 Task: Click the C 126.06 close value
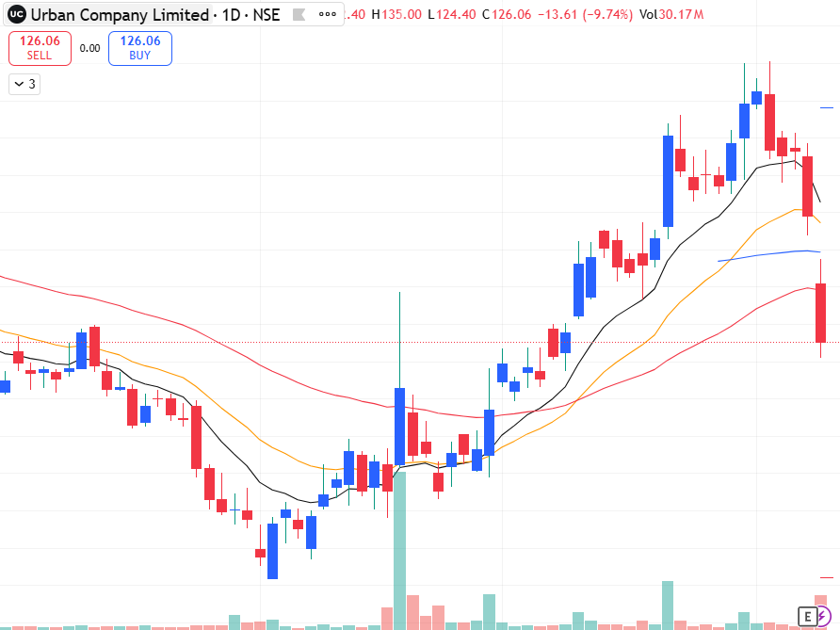coord(507,14)
